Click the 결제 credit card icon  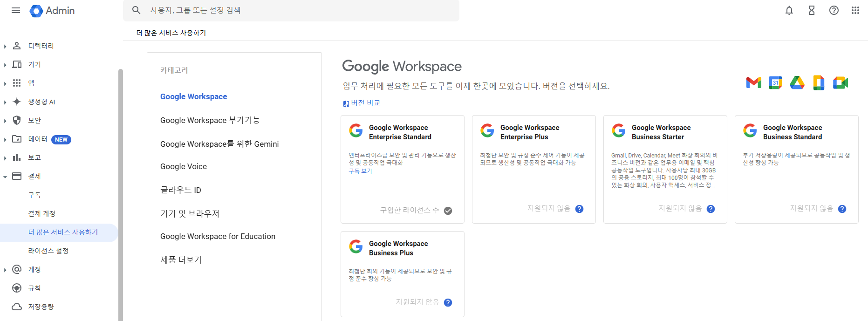click(x=17, y=176)
